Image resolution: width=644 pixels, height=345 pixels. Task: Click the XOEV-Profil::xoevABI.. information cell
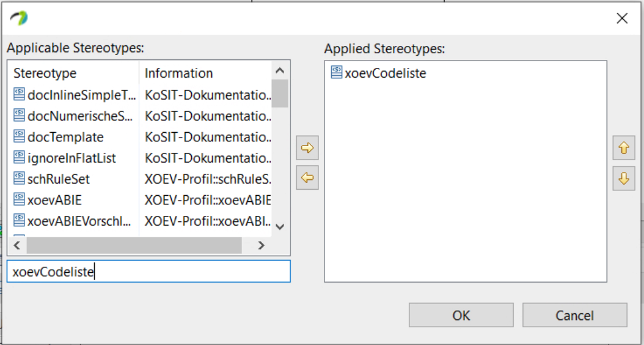207,221
